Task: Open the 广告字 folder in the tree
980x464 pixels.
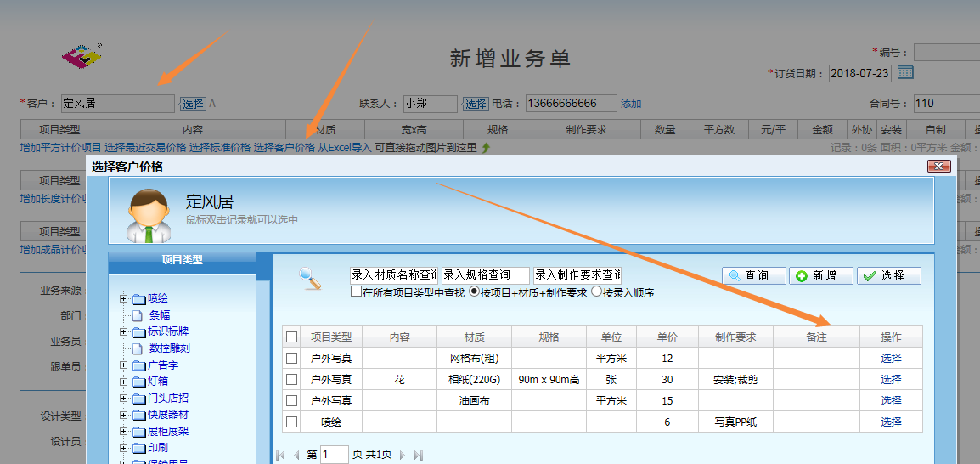Action: click(162, 365)
